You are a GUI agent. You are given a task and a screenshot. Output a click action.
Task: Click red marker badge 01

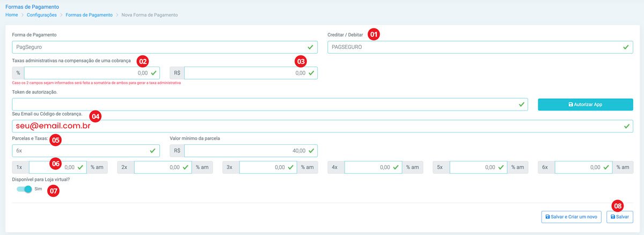click(374, 34)
